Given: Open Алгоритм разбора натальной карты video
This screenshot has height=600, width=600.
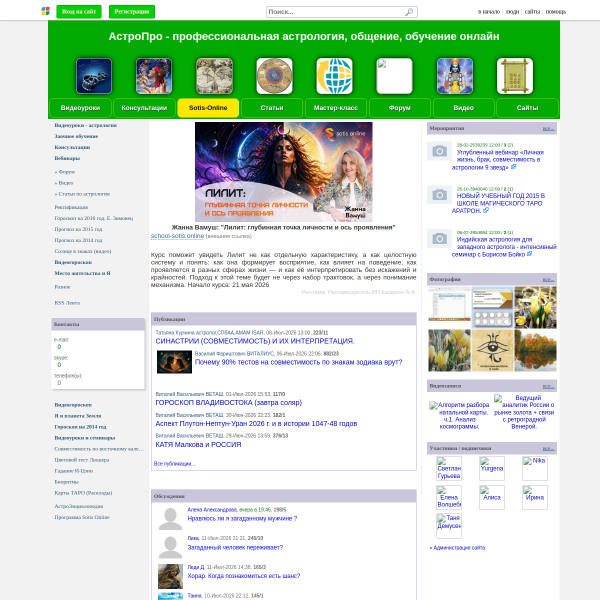Looking at the screenshot, I should point(459,415).
